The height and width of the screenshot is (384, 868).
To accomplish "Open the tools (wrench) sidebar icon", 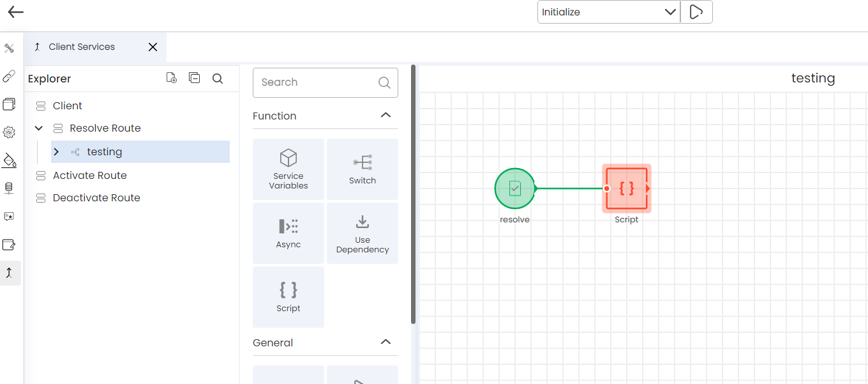I will click(x=10, y=49).
